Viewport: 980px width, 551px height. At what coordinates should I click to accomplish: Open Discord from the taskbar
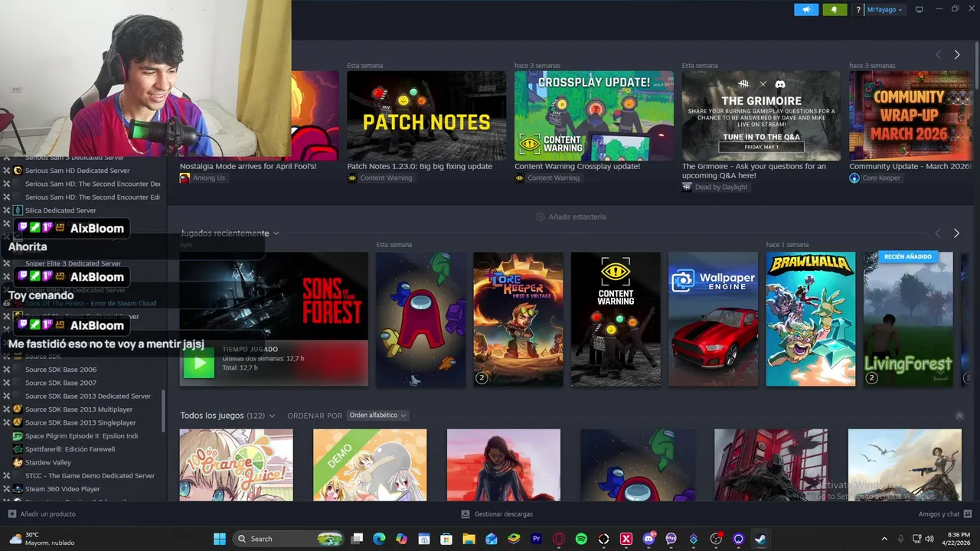tap(648, 539)
